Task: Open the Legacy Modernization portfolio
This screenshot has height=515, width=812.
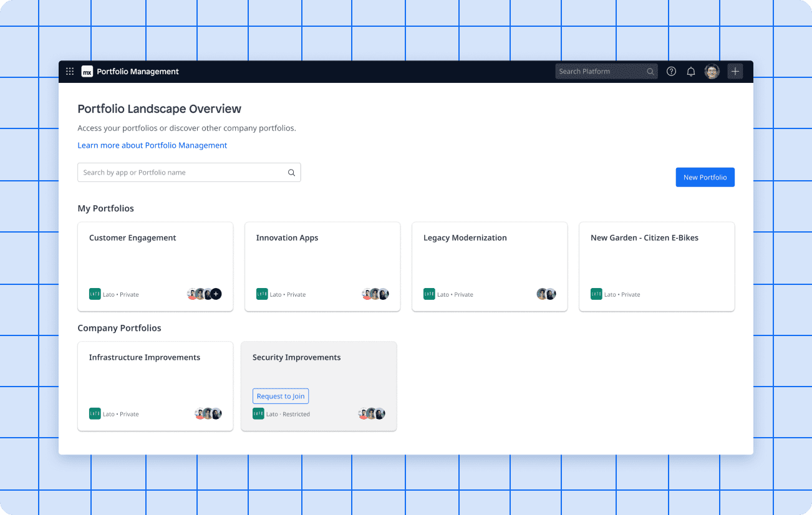Action: (x=490, y=262)
